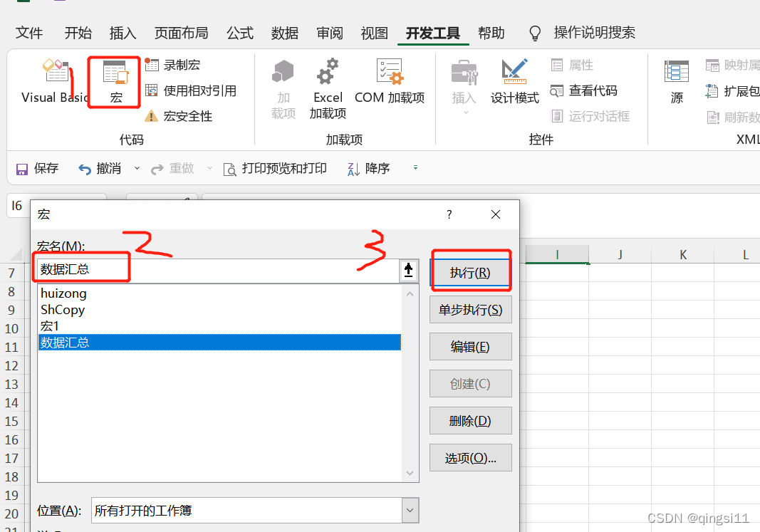Open 打印预览和打印 print preview
760x532 pixels.
point(275,169)
